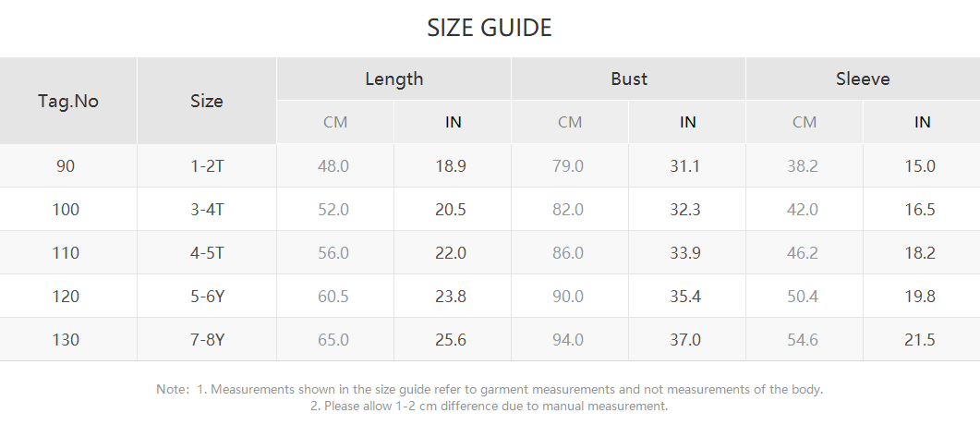This screenshot has height=425, width=980.
Task: Click the IN subheader under Bust
Action: pyautogui.click(x=687, y=122)
